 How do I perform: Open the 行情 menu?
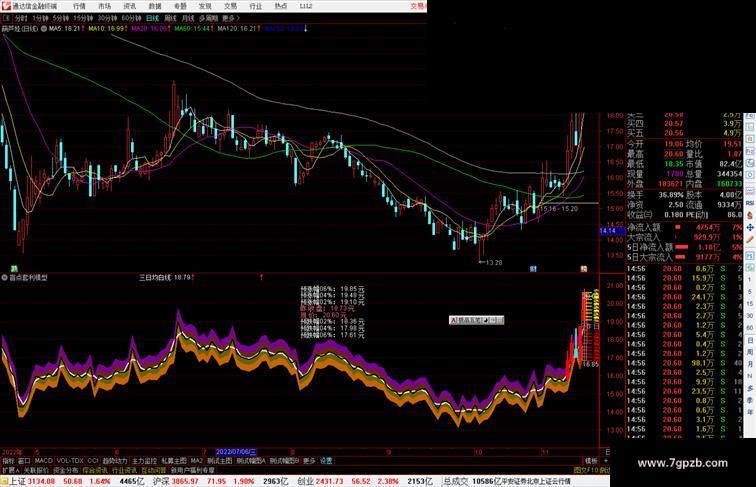coord(79,6)
